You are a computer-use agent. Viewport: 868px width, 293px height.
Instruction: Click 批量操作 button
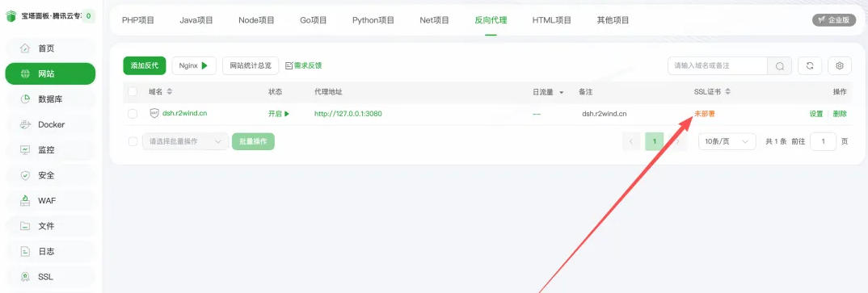(x=253, y=141)
